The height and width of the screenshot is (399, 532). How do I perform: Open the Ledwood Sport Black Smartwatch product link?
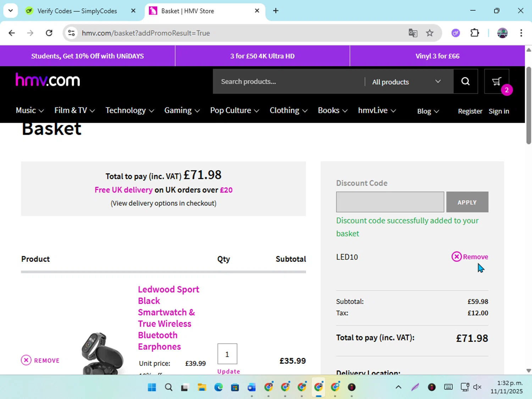coord(168,318)
